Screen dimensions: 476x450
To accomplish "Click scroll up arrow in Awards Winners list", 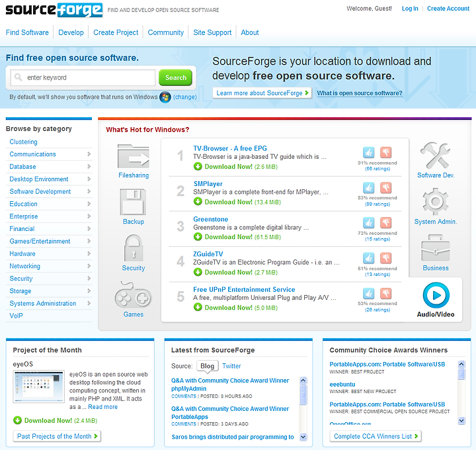I will pyautogui.click(x=461, y=364).
